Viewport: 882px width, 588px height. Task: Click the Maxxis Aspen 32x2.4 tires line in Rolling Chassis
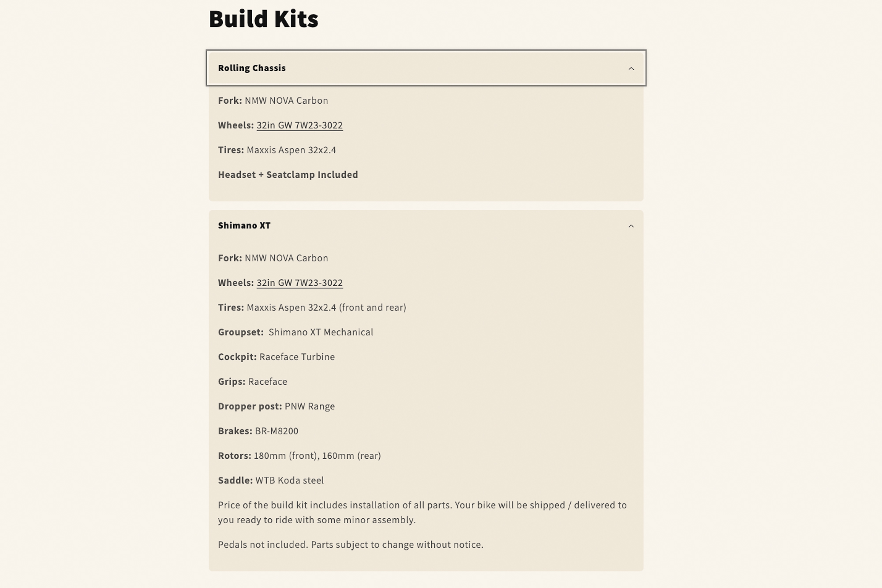coord(277,150)
